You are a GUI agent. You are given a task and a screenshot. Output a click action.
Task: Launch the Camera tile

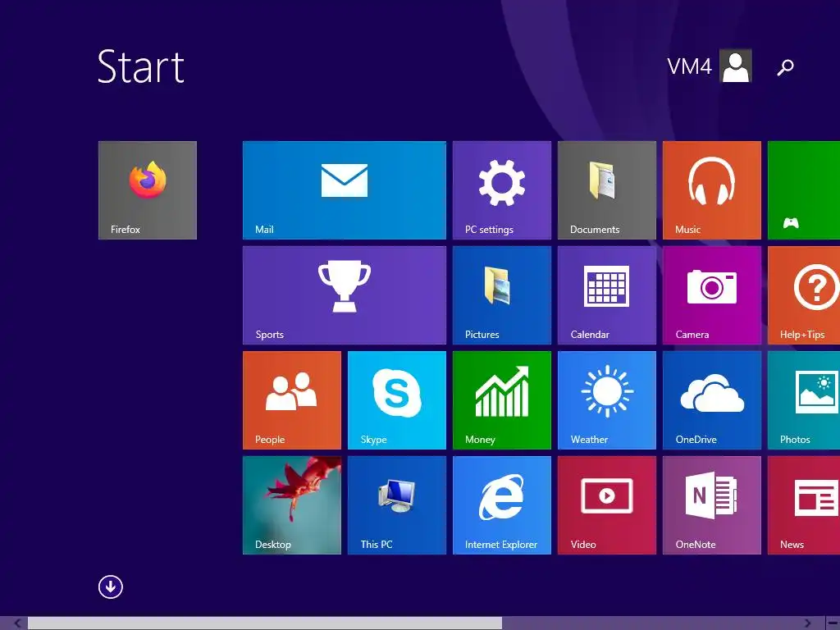point(711,295)
